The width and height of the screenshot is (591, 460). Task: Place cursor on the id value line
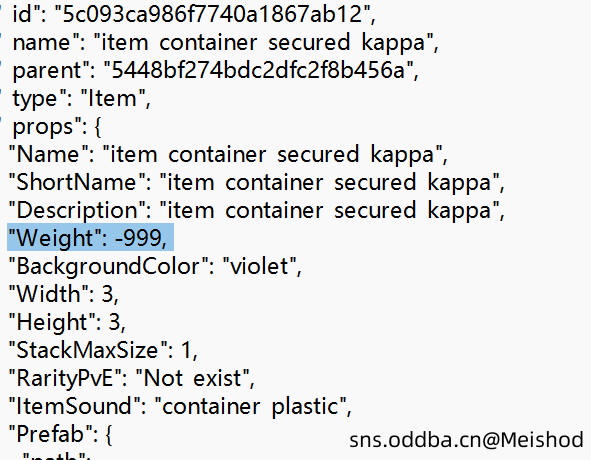(x=188, y=14)
